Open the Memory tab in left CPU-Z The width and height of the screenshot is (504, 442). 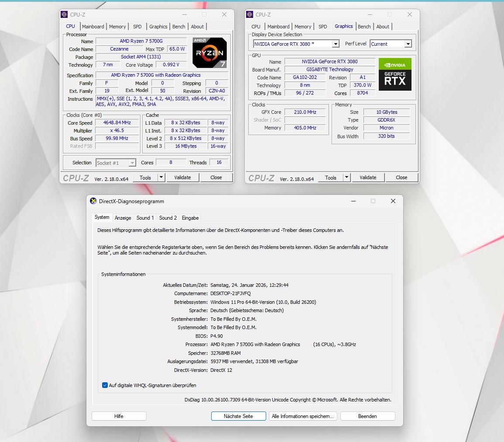point(117,27)
